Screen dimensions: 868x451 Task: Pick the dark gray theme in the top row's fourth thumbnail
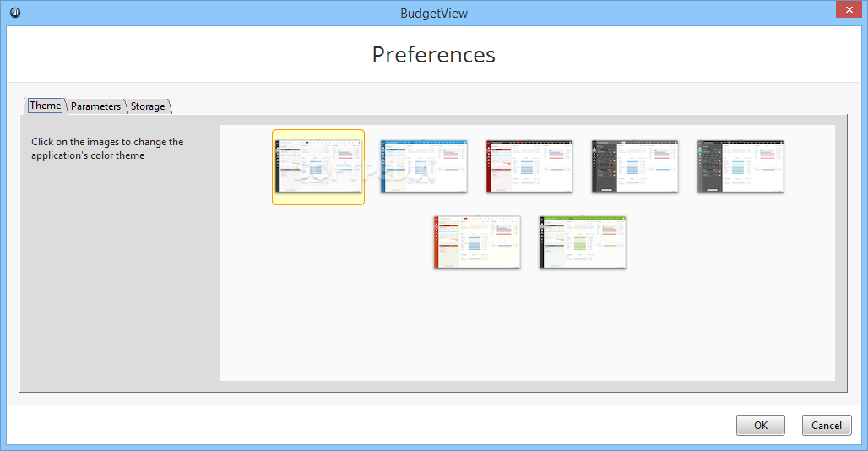click(635, 166)
